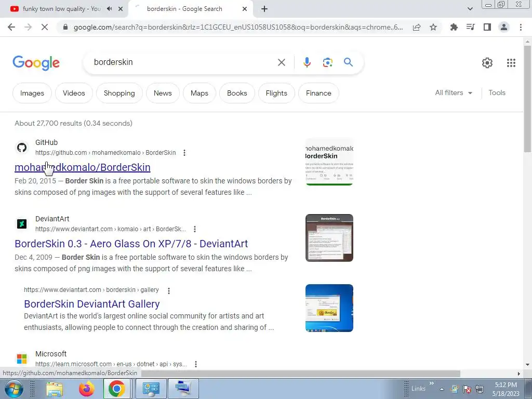Viewport: 532px width, 399px height.
Task: Start voice search with microphone icon
Action: click(x=307, y=62)
